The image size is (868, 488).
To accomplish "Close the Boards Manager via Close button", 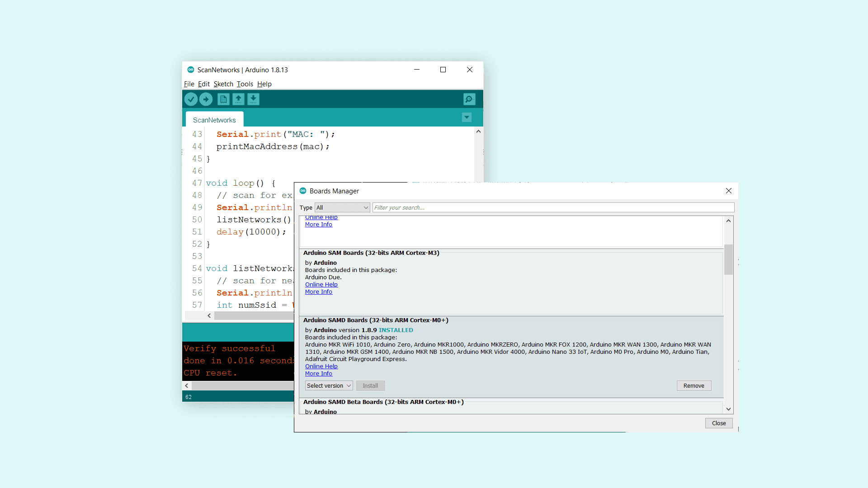I will 718,423.
